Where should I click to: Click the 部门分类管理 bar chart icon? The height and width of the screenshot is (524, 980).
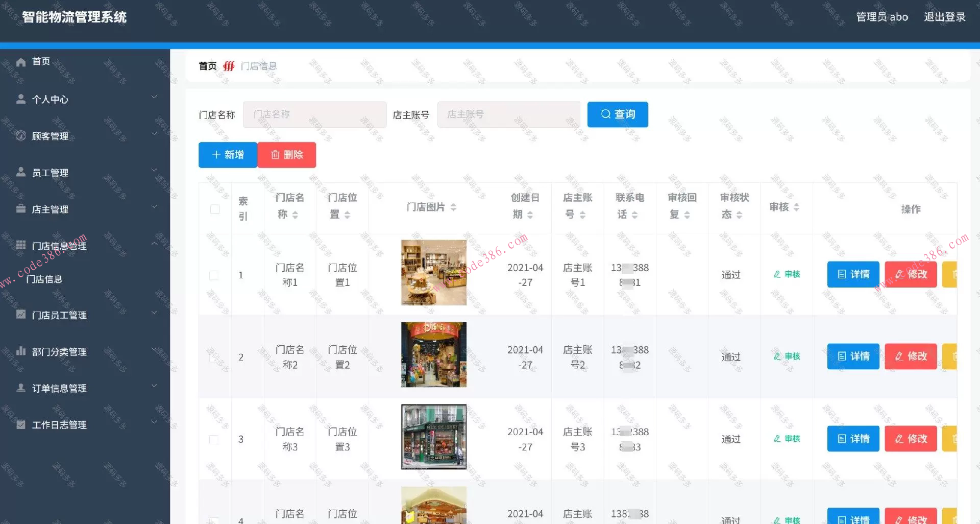21,351
